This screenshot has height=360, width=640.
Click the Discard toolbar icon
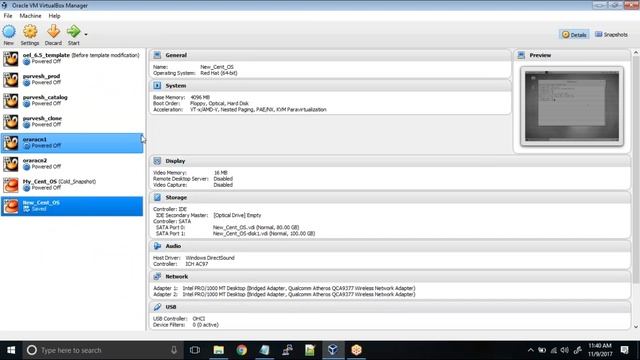(53, 31)
